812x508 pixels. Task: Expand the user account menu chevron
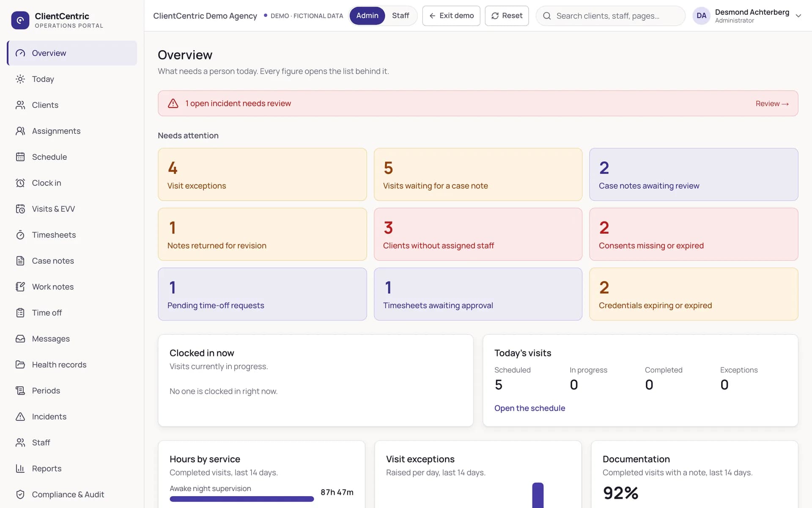coord(798,16)
